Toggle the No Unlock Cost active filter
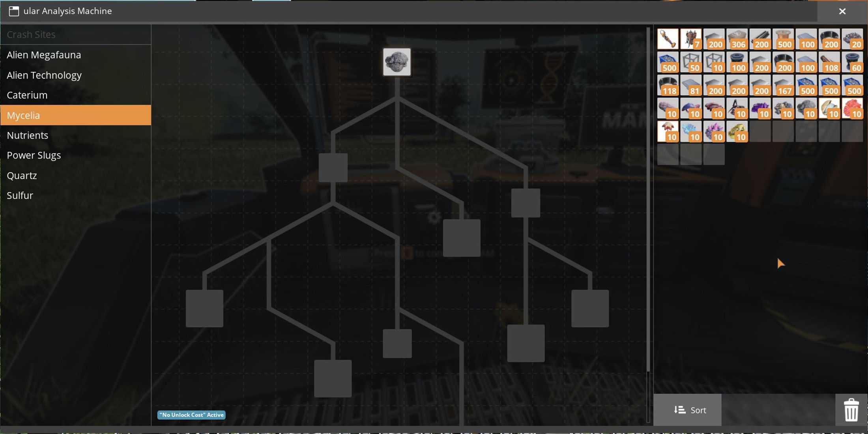Viewport: 868px width, 434px height. 191,414
